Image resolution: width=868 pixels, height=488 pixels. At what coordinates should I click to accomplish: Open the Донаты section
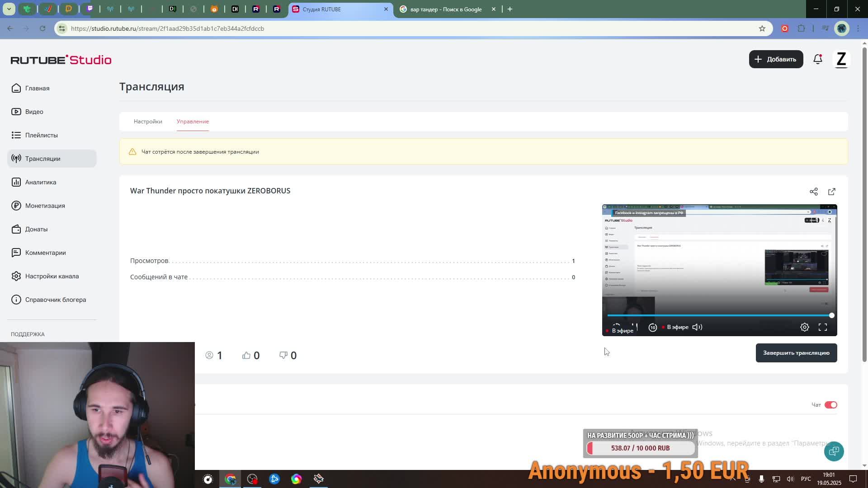[x=36, y=229]
